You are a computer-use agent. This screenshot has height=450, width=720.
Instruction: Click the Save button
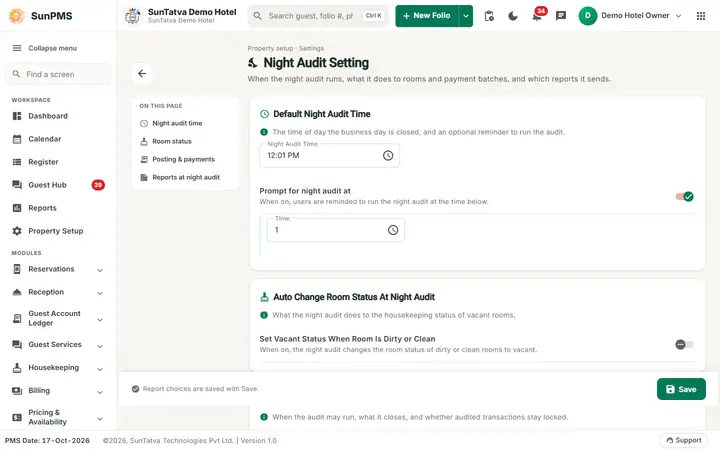pyautogui.click(x=681, y=389)
